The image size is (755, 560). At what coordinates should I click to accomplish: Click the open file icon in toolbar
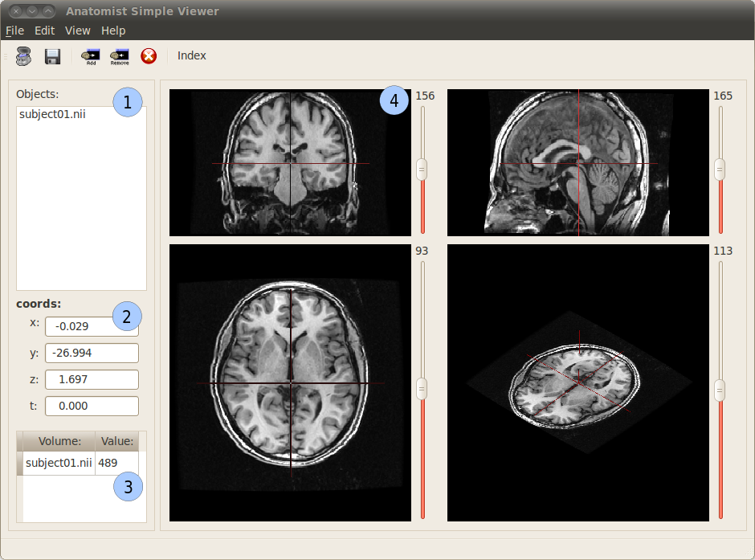point(24,56)
